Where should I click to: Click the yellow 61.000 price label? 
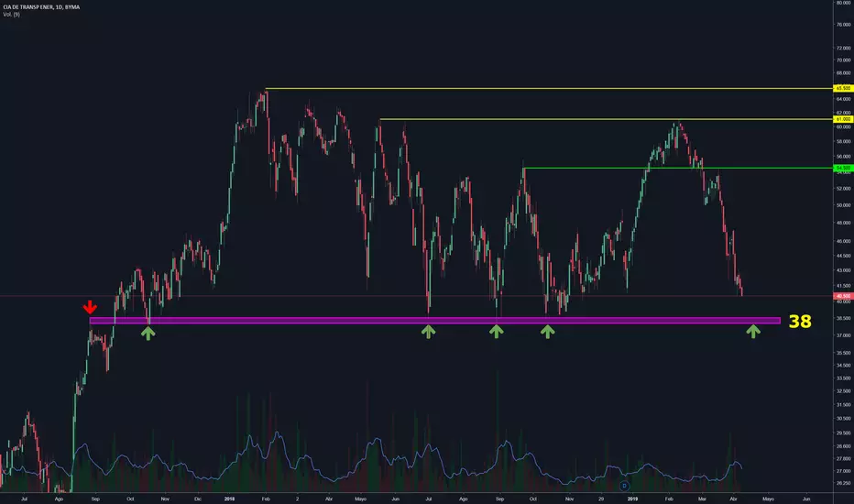tap(843, 119)
